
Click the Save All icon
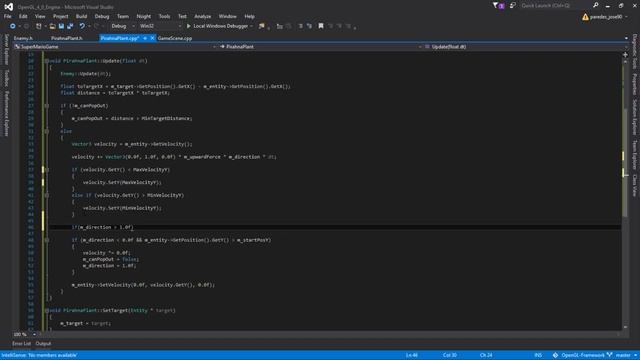70,26
